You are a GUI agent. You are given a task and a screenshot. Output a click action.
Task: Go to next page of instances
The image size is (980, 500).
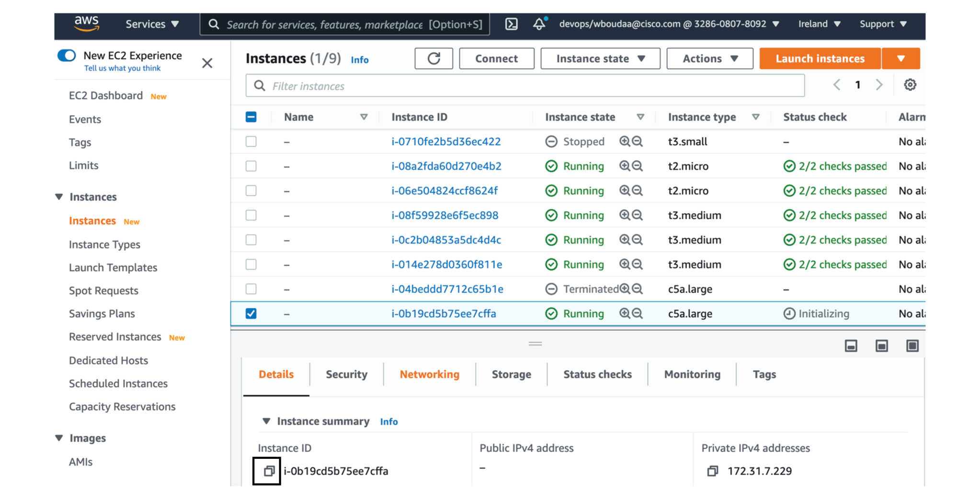click(x=879, y=85)
